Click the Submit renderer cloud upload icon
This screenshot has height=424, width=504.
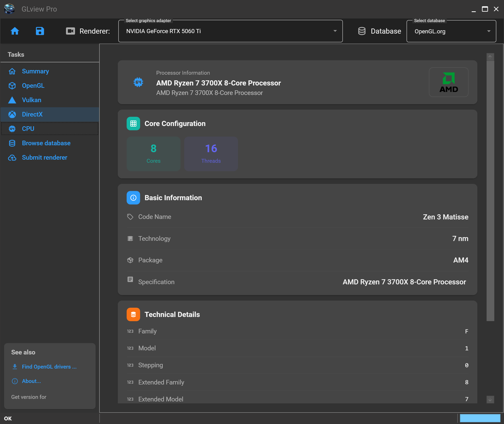pos(12,157)
